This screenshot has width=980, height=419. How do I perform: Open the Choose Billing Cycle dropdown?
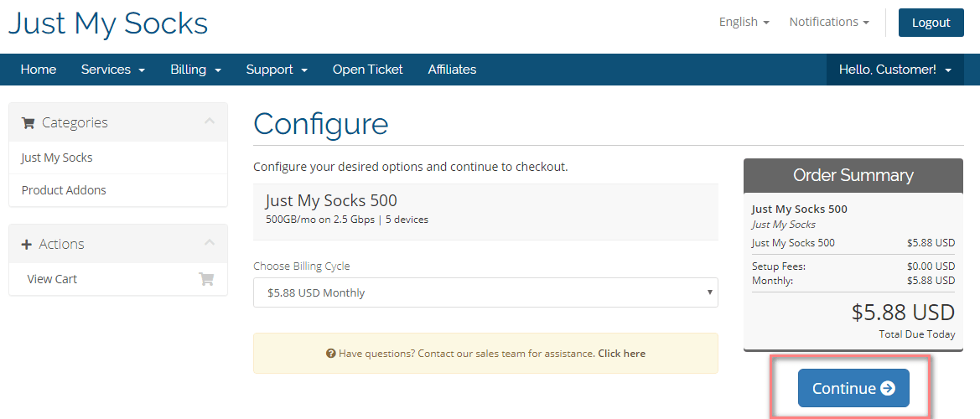(x=485, y=292)
